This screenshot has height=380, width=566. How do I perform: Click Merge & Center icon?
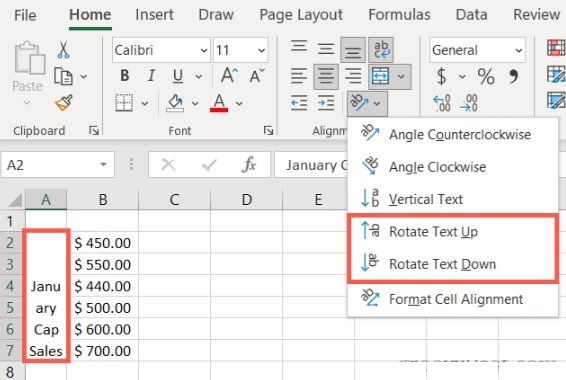(381, 77)
